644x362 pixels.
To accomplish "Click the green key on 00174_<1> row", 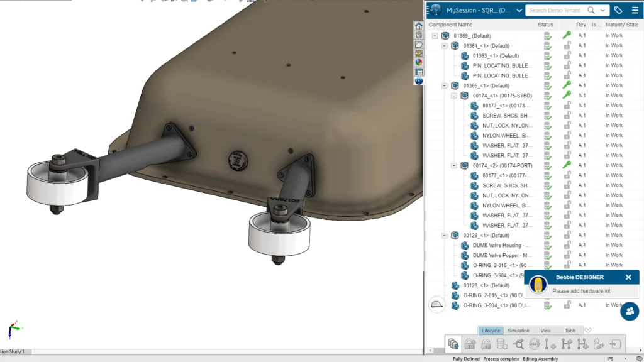I will (x=567, y=95).
